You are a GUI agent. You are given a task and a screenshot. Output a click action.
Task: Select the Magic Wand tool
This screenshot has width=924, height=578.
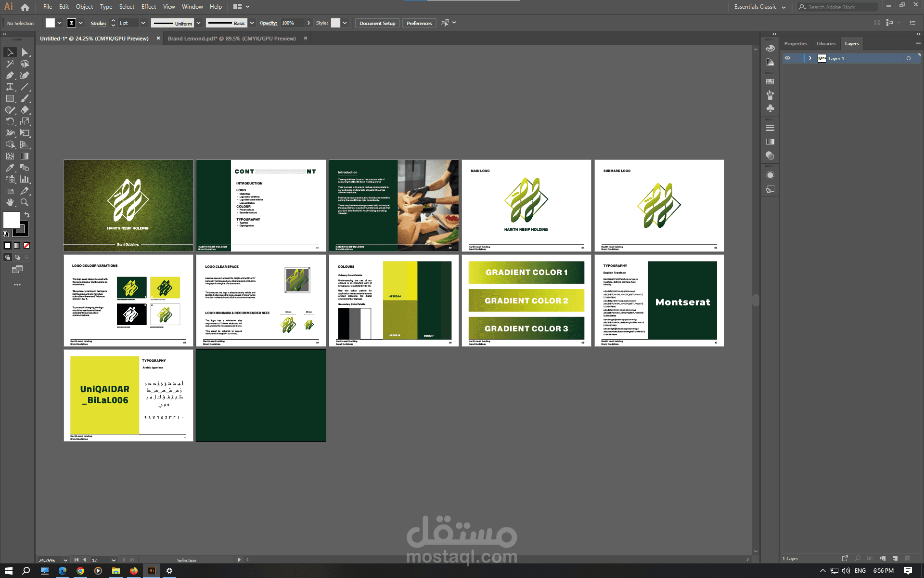point(10,64)
